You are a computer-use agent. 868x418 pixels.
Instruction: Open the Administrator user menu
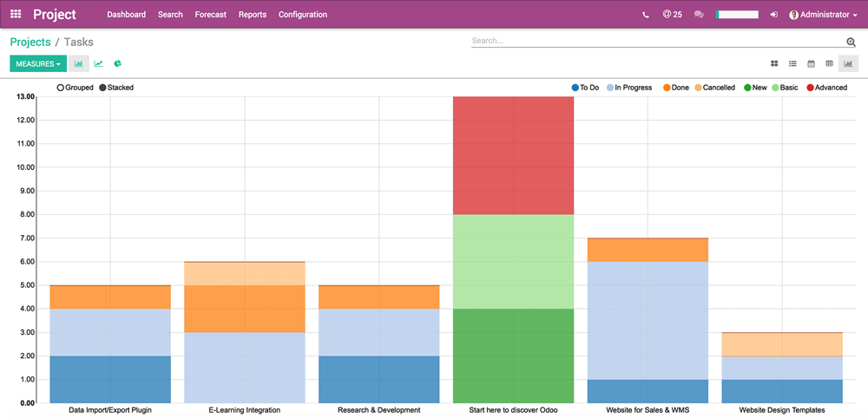click(x=819, y=15)
